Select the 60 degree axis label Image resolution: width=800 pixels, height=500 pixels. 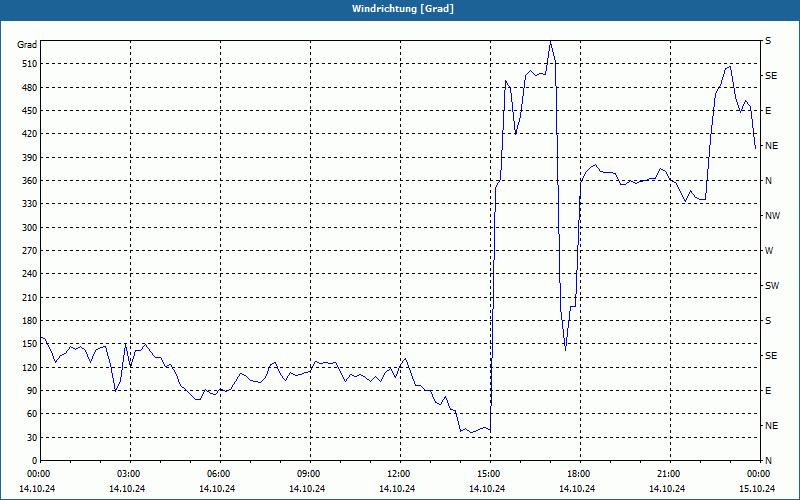click(x=32, y=414)
